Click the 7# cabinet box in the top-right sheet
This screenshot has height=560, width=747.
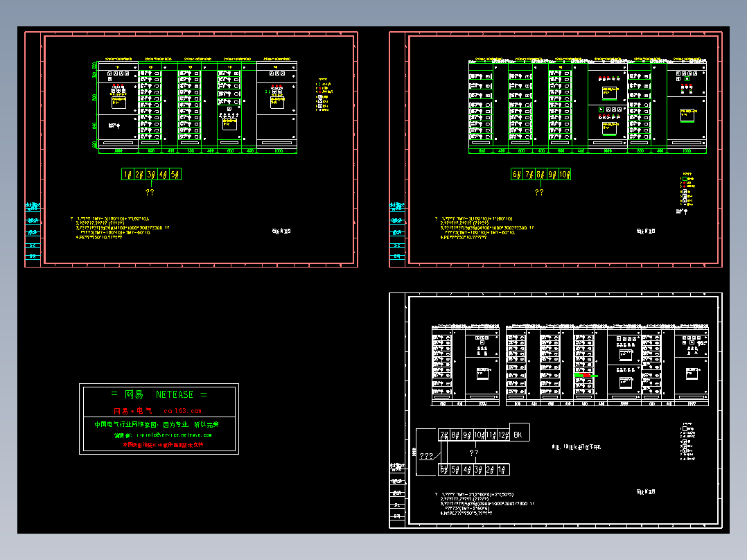pyautogui.click(x=529, y=175)
